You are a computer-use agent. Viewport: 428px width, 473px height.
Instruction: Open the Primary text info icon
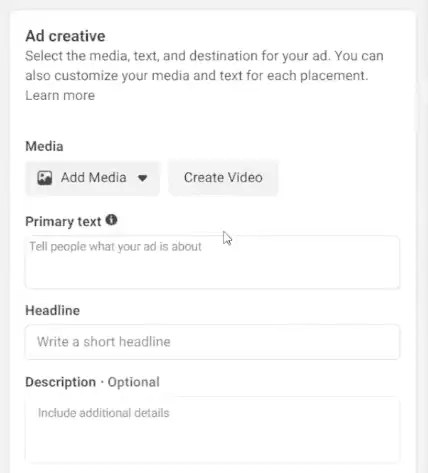[x=111, y=220]
